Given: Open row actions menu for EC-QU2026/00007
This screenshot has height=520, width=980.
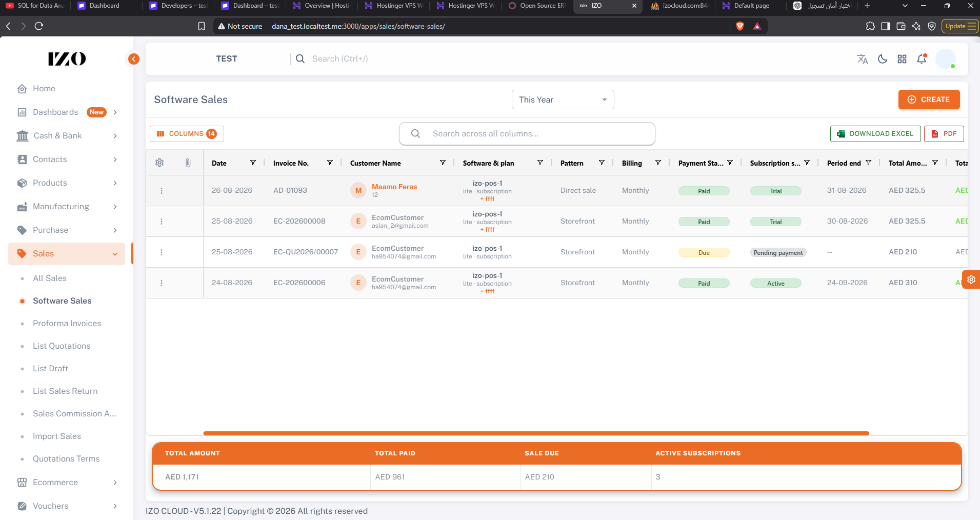Looking at the screenshot, I should coord(162,252).
